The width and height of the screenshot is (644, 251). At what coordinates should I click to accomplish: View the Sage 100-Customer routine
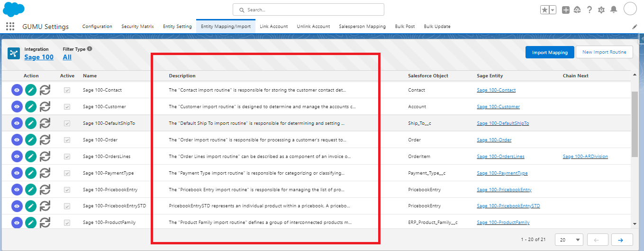coord(17,107)
